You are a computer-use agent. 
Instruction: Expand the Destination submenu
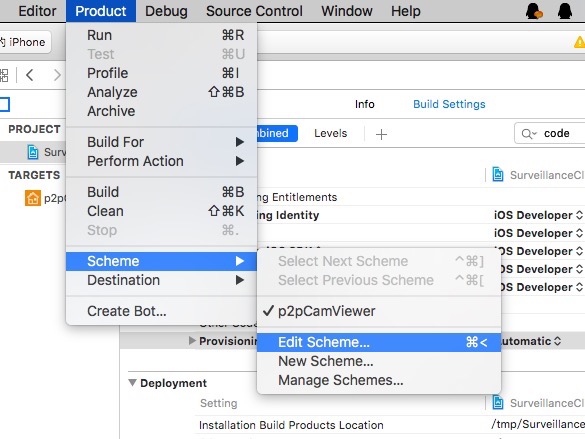162,280
